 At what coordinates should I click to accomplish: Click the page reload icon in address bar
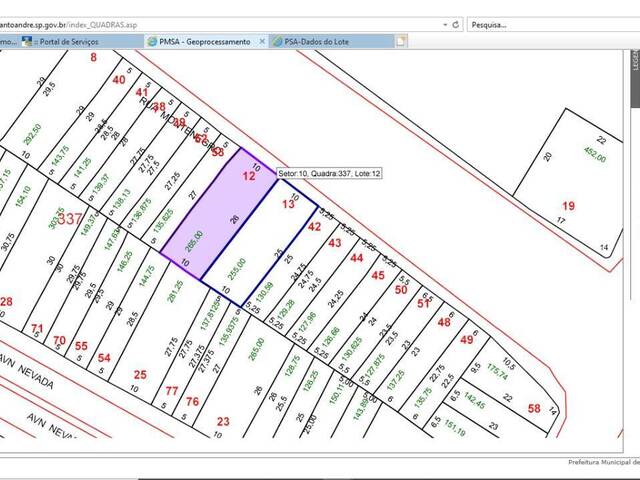pyautogui.click(x=456, y=22)
